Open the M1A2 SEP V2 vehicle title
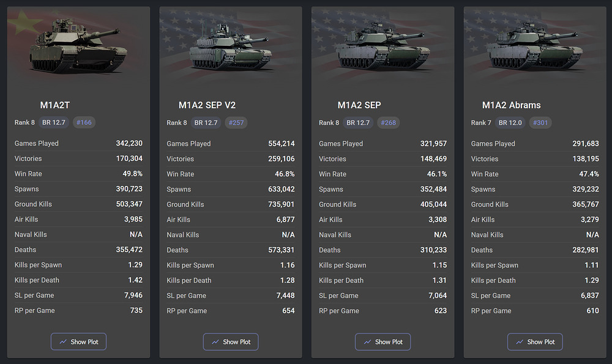This screenshot has width=612, height=364. (x=207, y=105)
